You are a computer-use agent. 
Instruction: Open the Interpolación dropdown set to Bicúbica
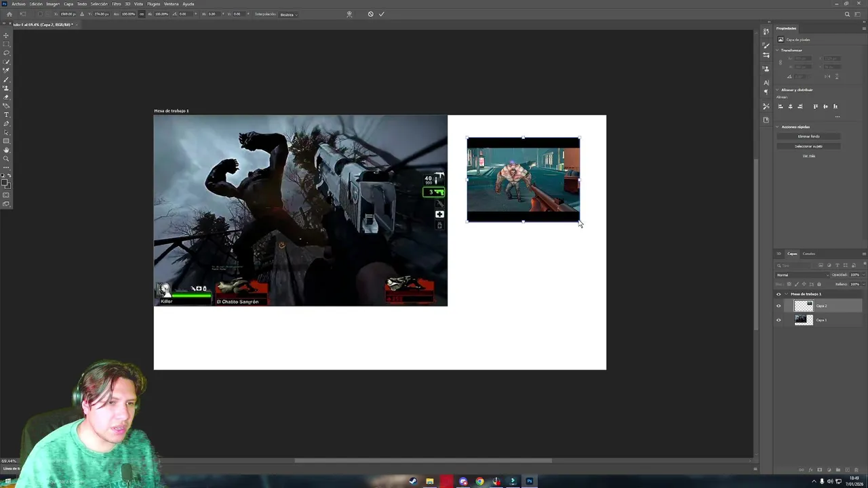click(x=289, y=14)
